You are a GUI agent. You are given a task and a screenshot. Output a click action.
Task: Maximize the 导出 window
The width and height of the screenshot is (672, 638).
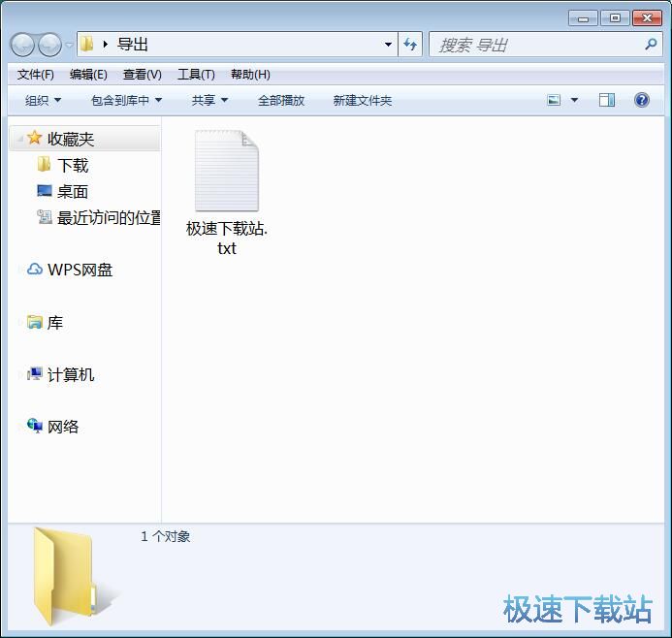coord(615,18)
